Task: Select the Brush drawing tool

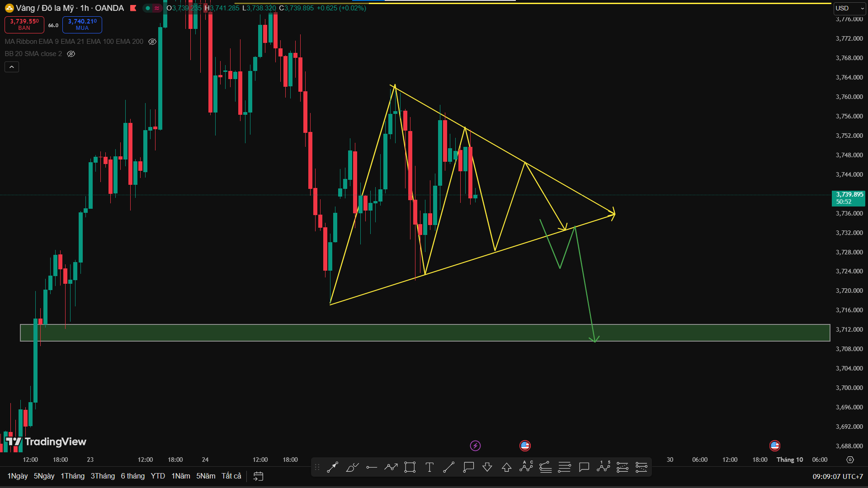Action: point(352,467)
